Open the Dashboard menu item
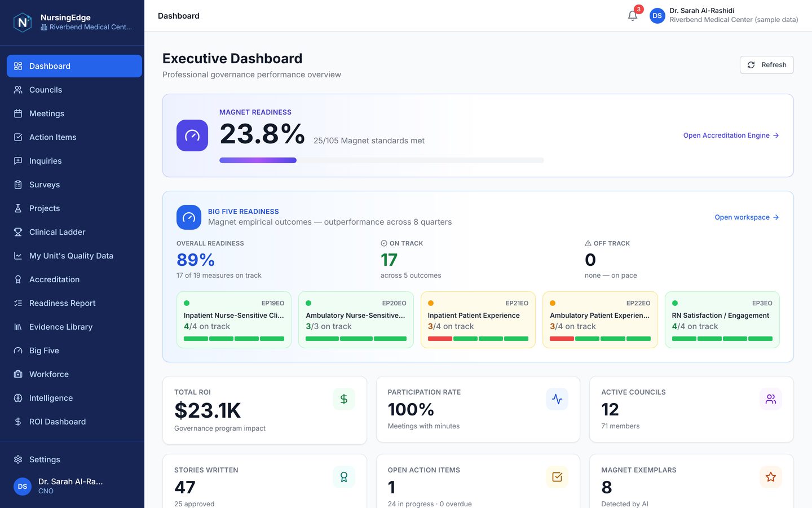812x508 pixels. tap(74, 66)
